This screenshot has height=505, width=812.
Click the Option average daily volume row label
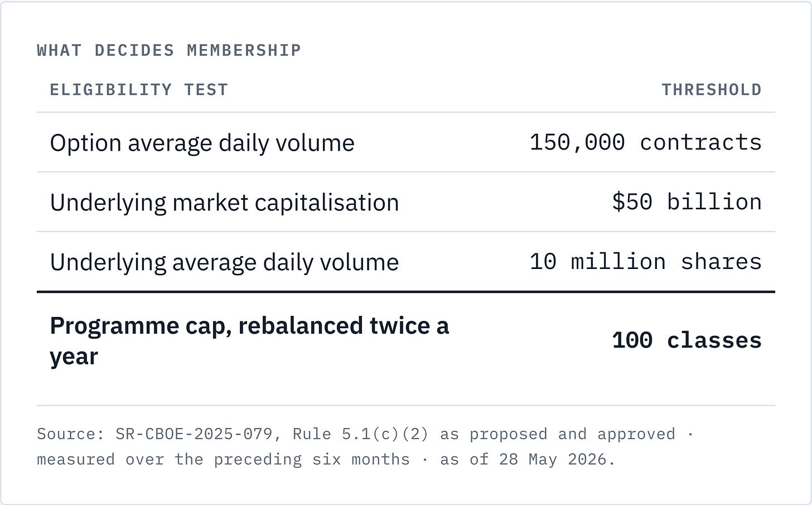coord(202,143)
